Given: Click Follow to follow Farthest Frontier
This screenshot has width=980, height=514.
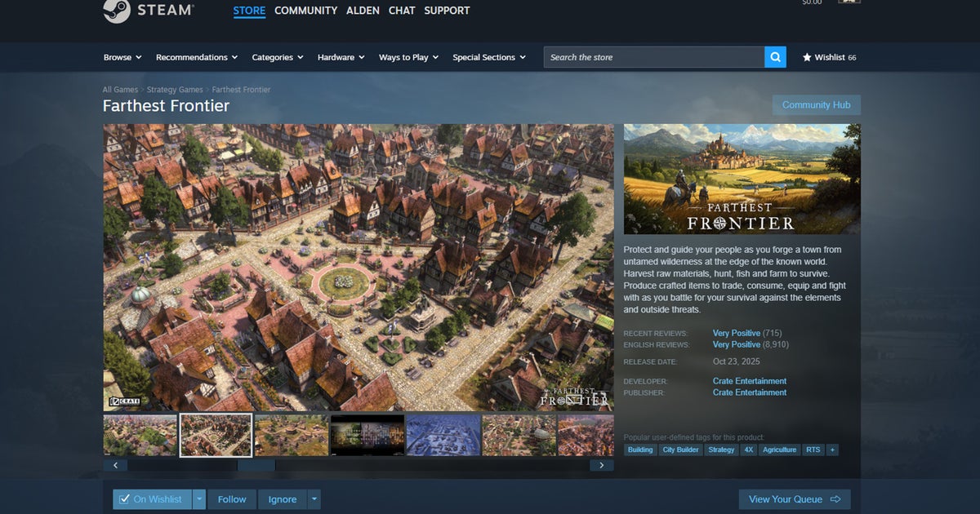Looking at the screenshot, I should pos(232,498).
